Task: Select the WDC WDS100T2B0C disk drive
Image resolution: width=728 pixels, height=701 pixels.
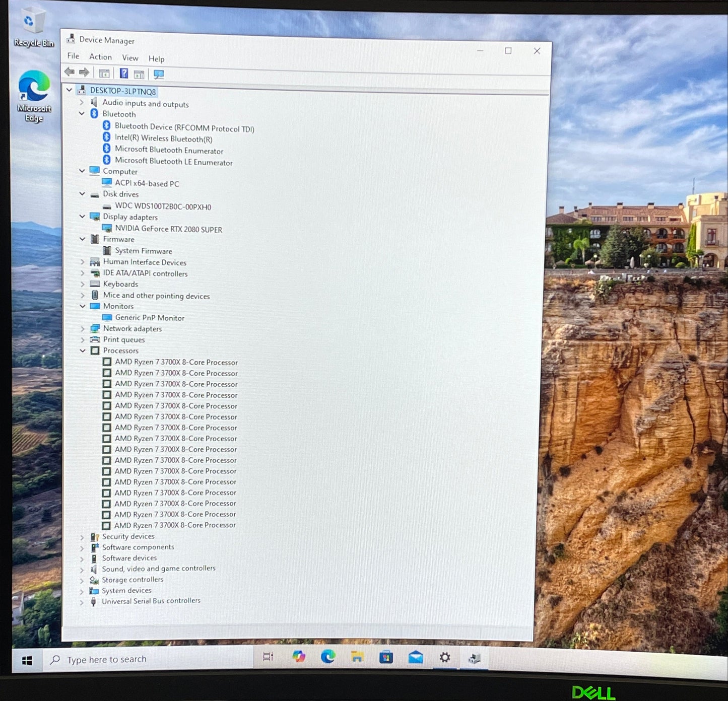Action: [163, 206]
